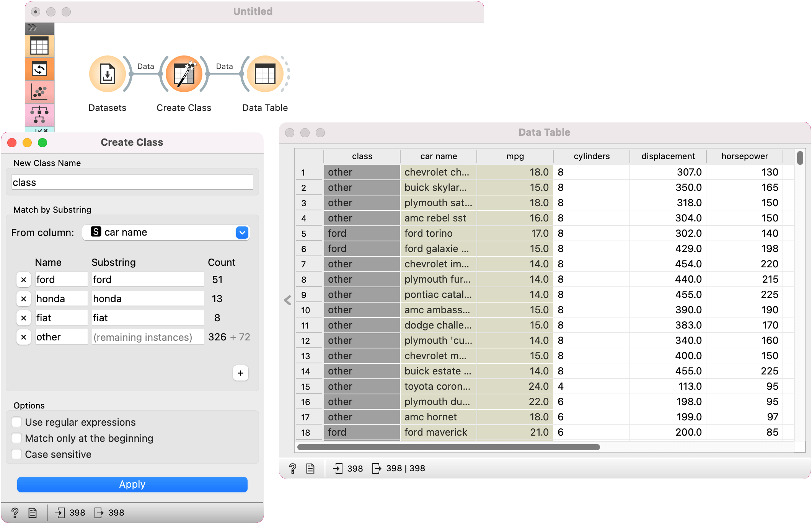Image resolution: width=812 pixels, height=524 pixels.
Task: Click the New Class Name input field
Action: tap(132, 182)
